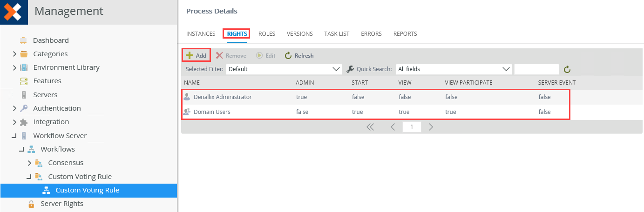Click the Consensus folder icon
This screenshot has width=644, height=212.
[x=39, y=163]
